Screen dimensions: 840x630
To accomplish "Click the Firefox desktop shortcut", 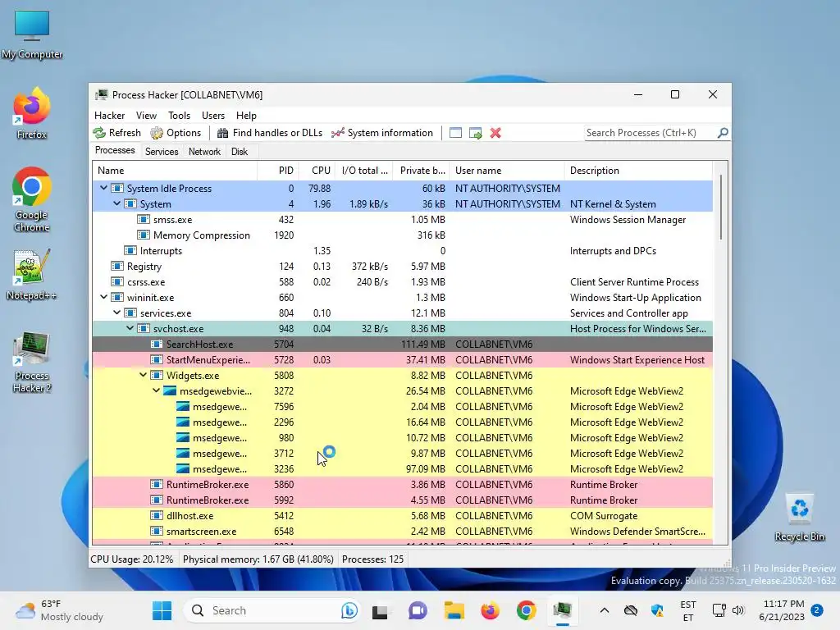I will (32, 113).
